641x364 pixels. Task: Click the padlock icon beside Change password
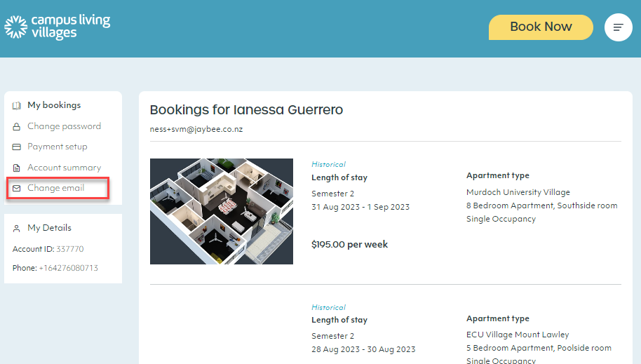click(16, 126)
